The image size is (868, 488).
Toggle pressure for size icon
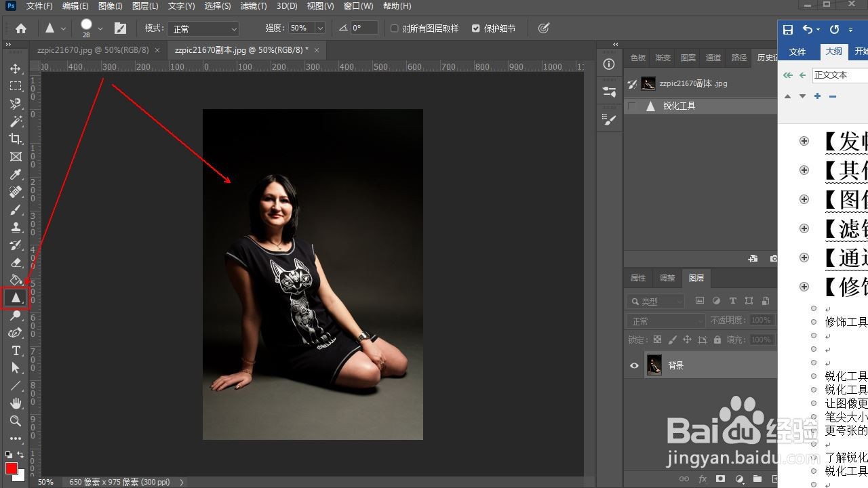coord(543,28)
